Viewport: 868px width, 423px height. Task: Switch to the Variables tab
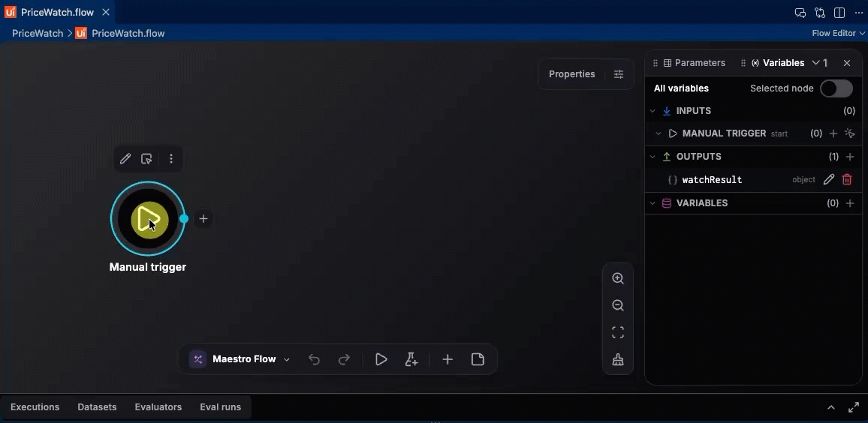coord(778,63)
